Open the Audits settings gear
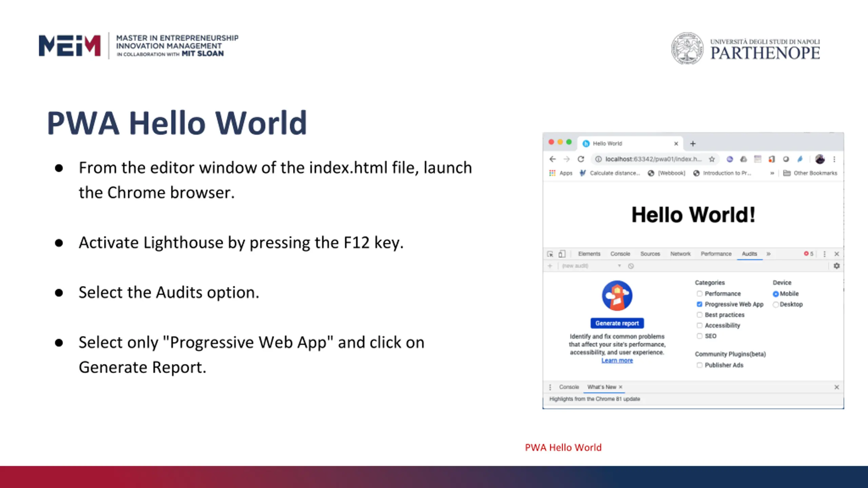 (837, 266)
